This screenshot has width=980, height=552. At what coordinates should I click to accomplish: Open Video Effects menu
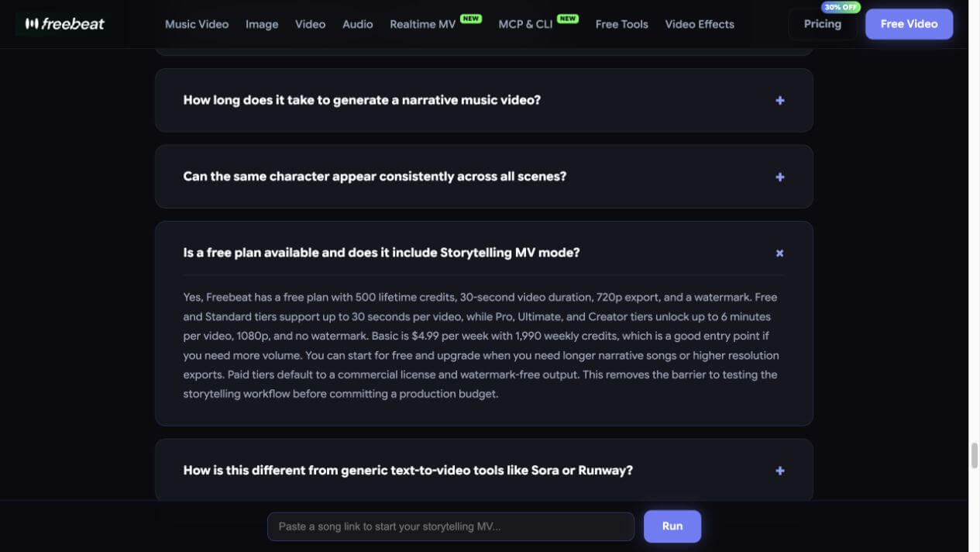(x=700, y=24)
